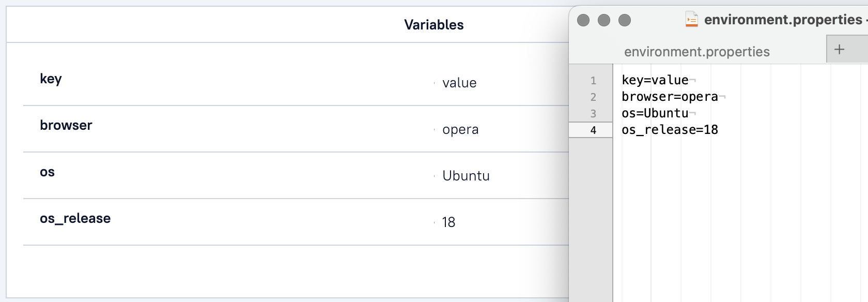
Task: Click the environment.properties file type icon
Action: click(x=692, y=19)
